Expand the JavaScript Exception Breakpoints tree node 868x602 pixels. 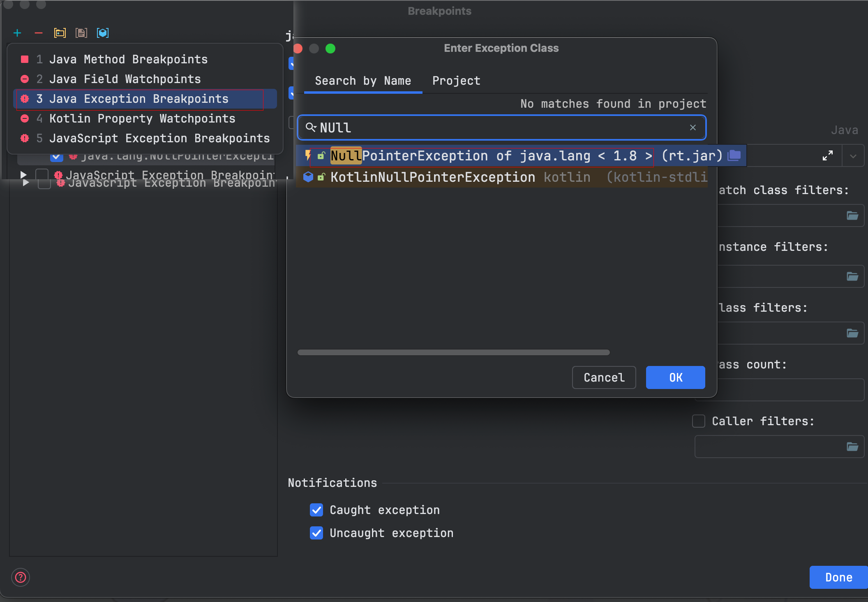click(x=24, y=175)
